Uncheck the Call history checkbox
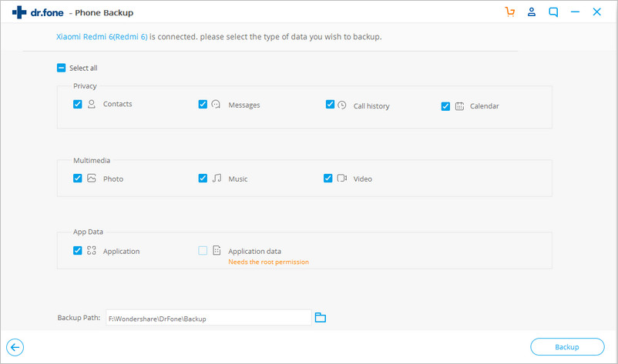618x364 pixels. click(330, 105)
